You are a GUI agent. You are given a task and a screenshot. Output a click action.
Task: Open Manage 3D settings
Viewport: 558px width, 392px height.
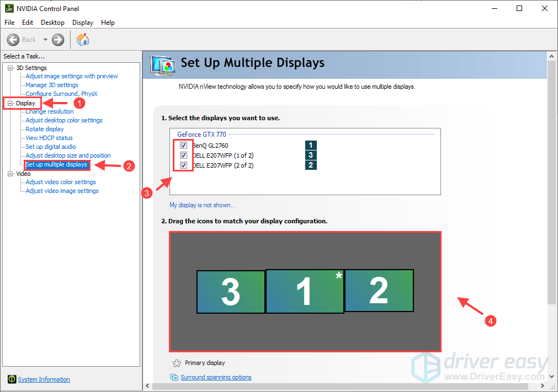coord(51,85)
